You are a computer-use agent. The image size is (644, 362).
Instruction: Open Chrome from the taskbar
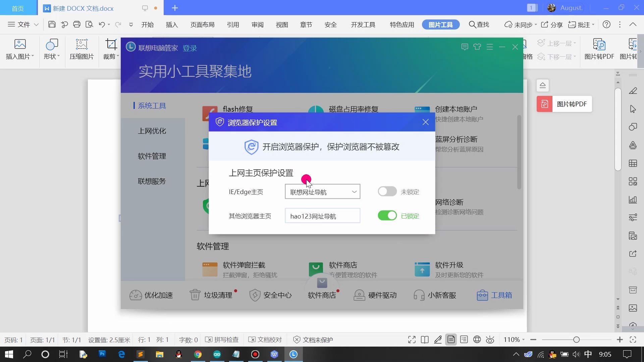198,354
